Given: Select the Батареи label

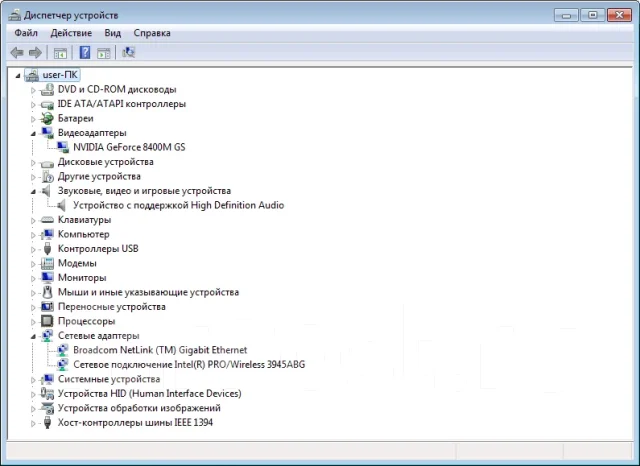Looking at the screenshot, I should (76, 118).
